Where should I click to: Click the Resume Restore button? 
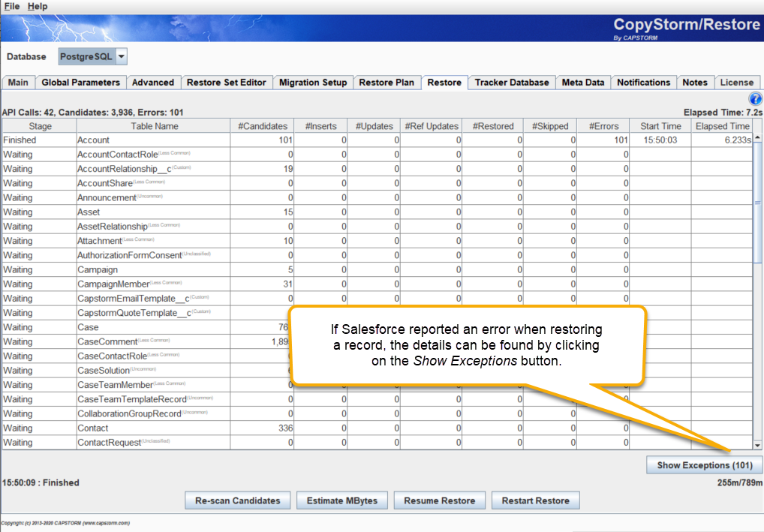tap(439, 500)
